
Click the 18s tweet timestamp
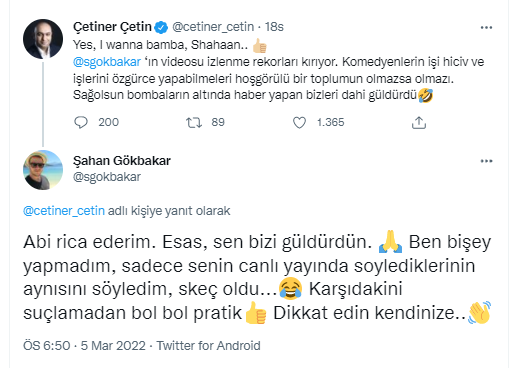point(274,27)
